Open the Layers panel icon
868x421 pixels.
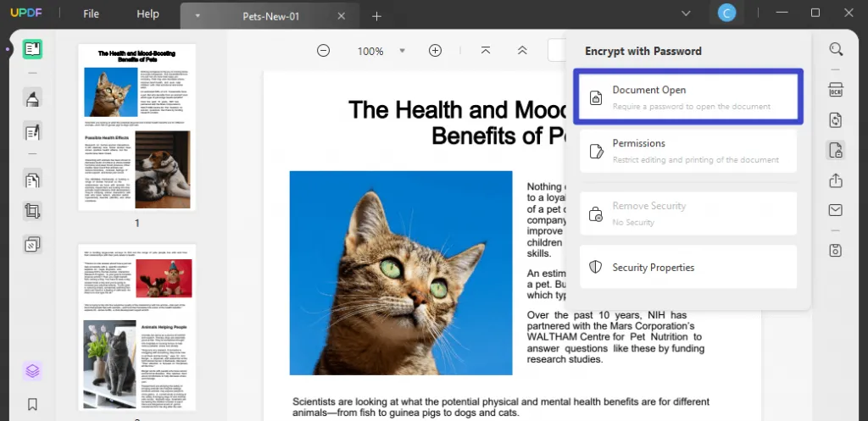(x=32, y=371)
